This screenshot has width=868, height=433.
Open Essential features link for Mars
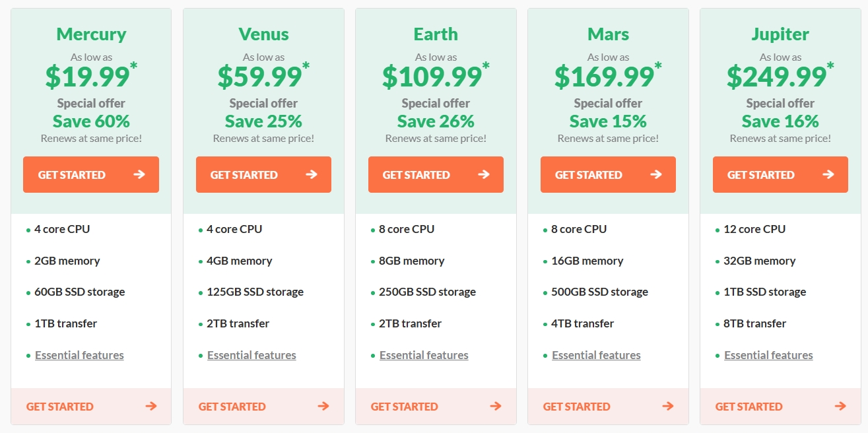pos(596,355)
